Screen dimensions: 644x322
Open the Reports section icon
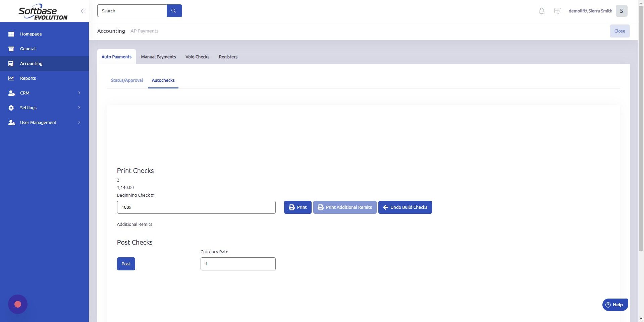11,78
